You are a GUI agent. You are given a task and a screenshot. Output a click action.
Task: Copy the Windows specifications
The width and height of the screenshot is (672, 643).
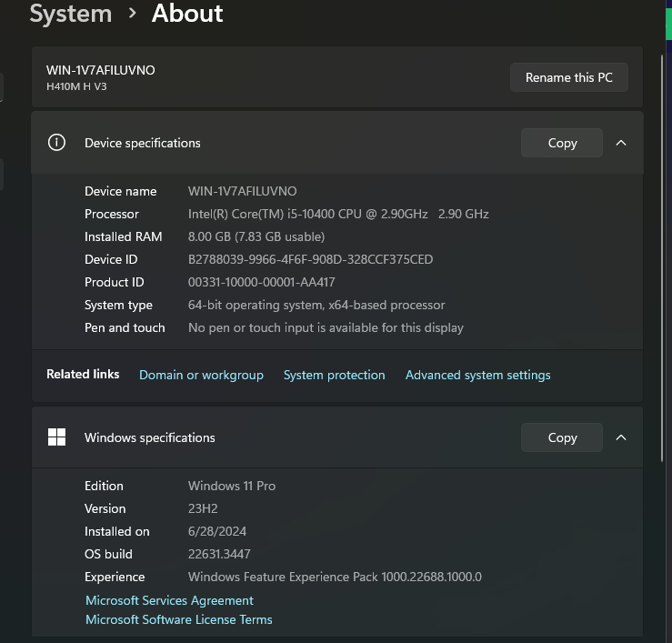562,437
